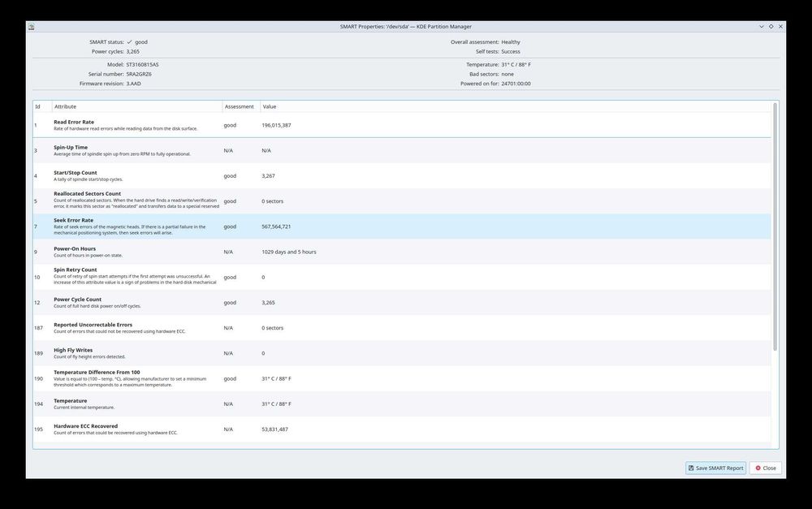Viewport: 812px width, 509px height.
Task: Select the Seek Error Rate row
Action: [402, 226]
